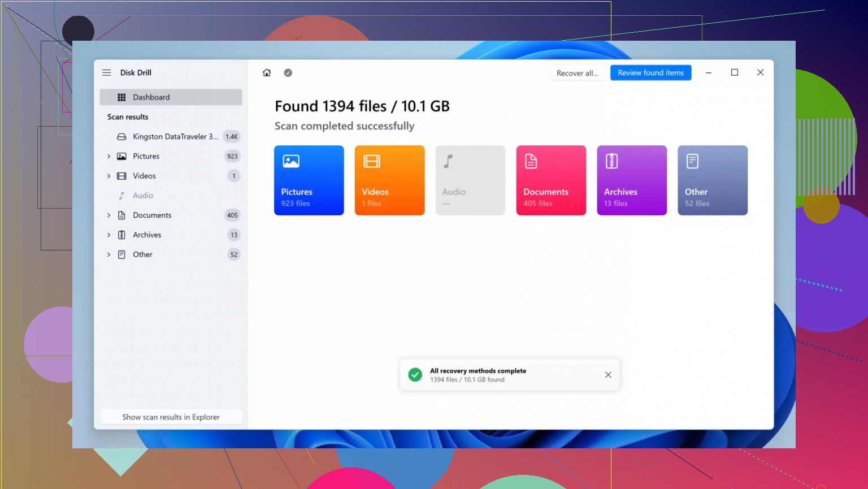Expand the Documents tree item chevron

pos(109,215)
